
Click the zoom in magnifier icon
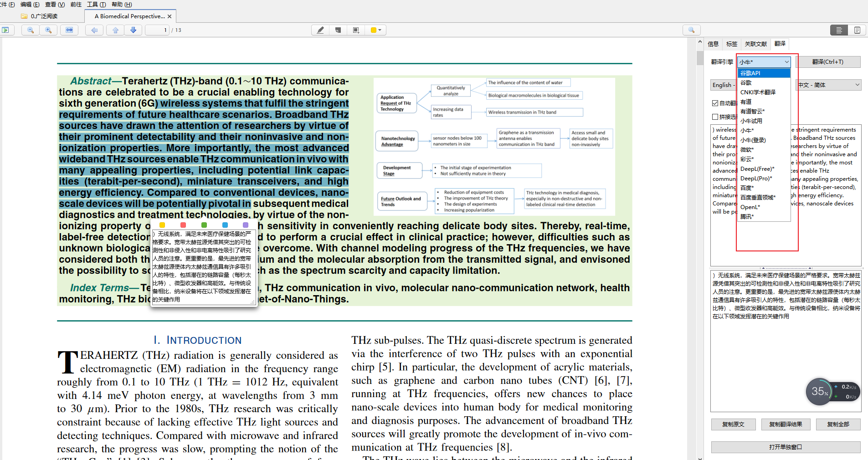point(48,30)
